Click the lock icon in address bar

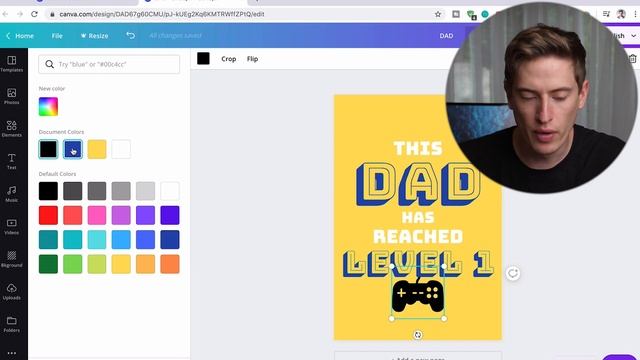tap(52, 14)
